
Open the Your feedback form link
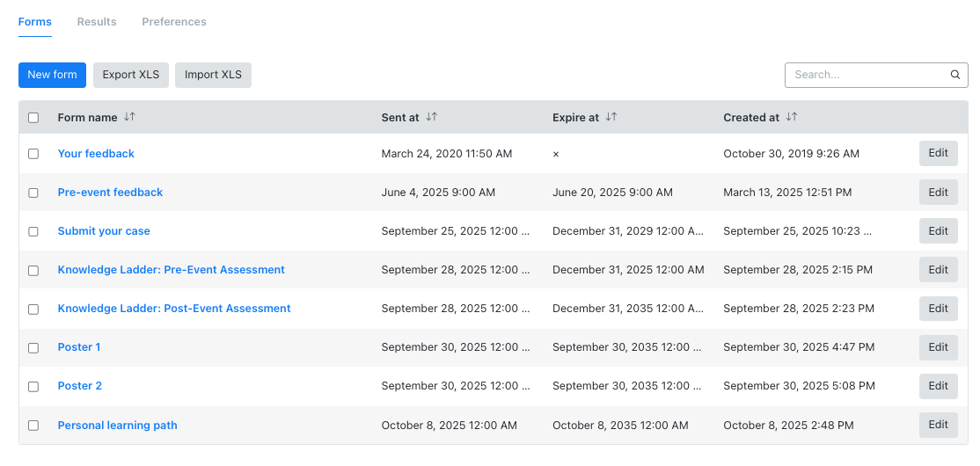[96, 154]
